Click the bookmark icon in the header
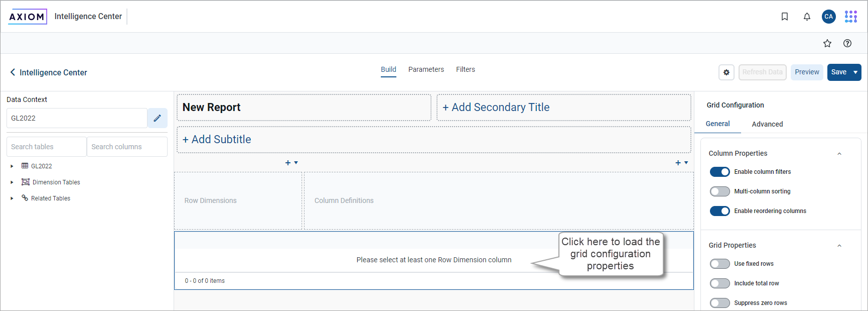The width and height of the screenshot is (868, 311). point(785,17)
